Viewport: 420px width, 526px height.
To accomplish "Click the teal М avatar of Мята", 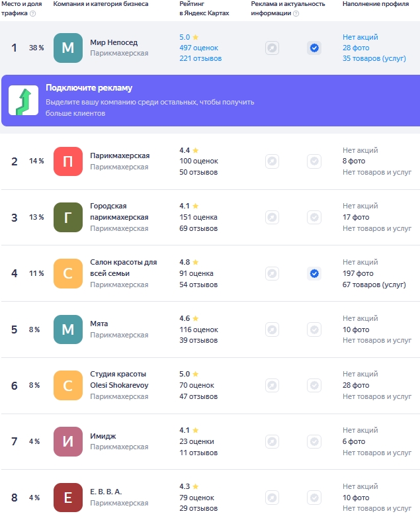I will click(68, 329).
